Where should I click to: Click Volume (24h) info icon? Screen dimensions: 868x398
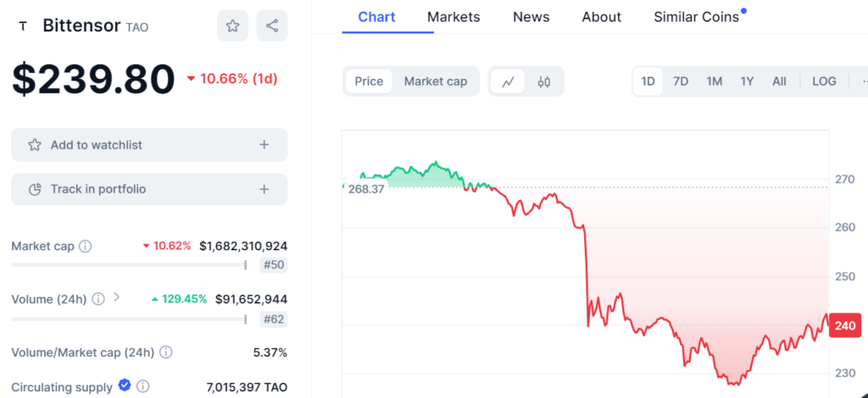(98, 300)
